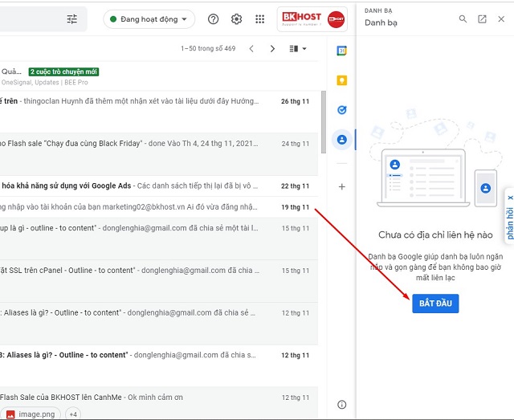Open the email dated 26 thg 11
This screenshot has height=420, width=514.
pyautogui.click(x=159, y=112)
